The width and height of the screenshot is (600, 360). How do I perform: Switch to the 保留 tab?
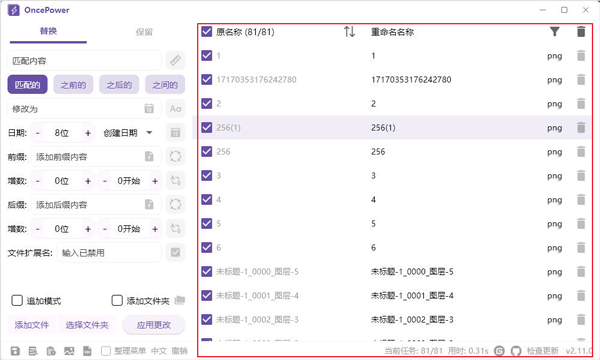point(144,32)
